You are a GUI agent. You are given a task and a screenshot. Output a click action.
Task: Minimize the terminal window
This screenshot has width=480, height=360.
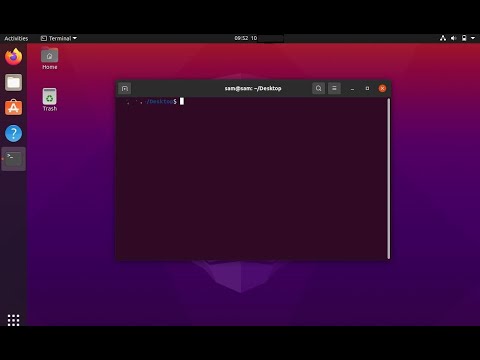point(352,88)
